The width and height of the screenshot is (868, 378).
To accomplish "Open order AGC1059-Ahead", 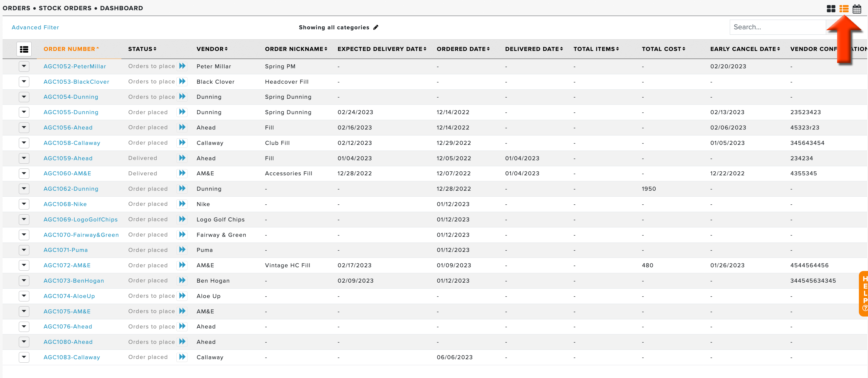I will coord(68,158).
